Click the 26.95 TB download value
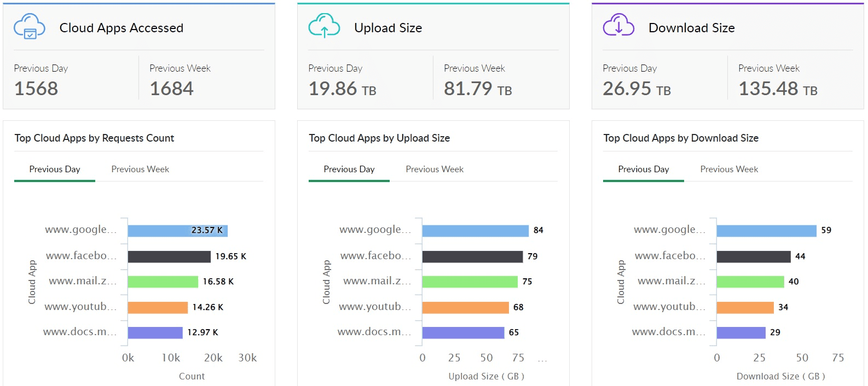The height and width of the screenshot is (386, 868). point(637,89)
